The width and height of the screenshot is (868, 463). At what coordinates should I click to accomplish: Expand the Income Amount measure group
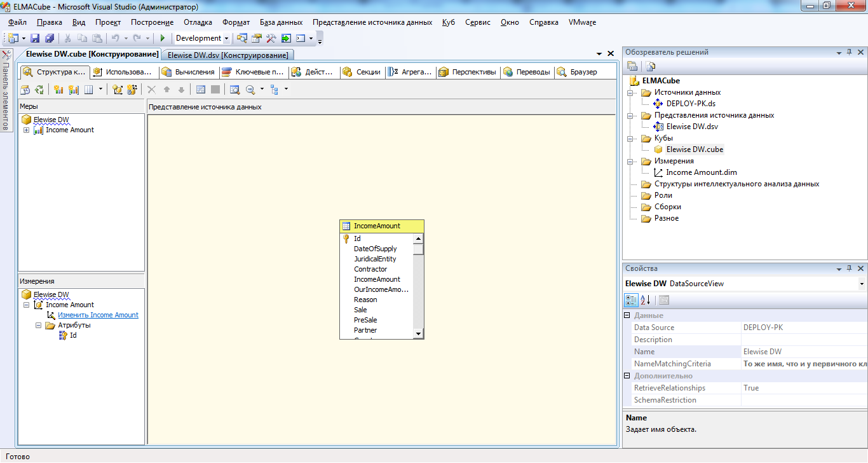point(26,130)
